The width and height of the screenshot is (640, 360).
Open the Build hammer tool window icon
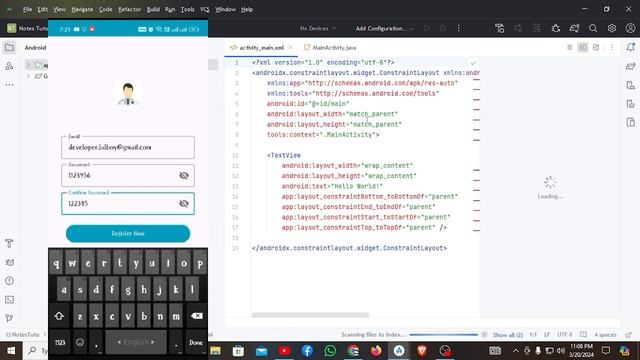[x=9, y=244]
